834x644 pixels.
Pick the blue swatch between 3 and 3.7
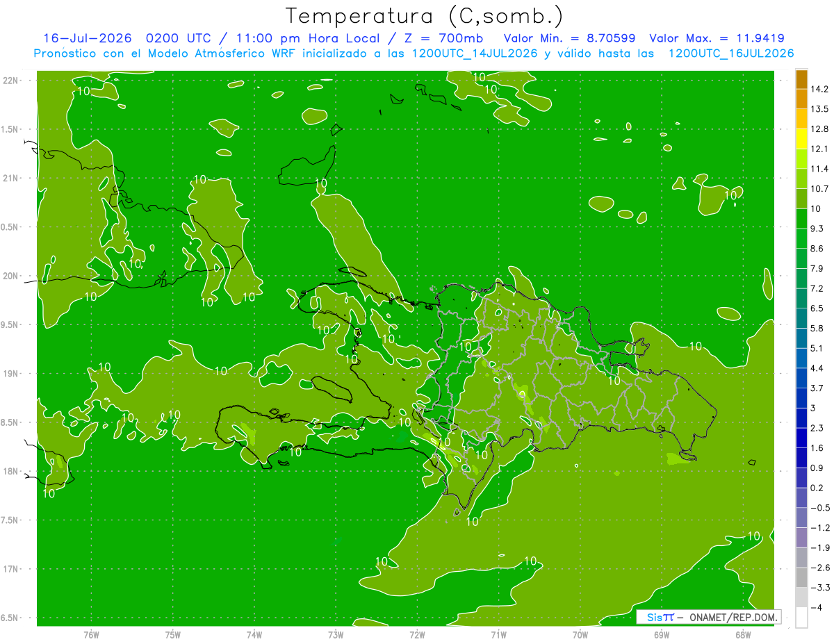click(x=801, y=398)
